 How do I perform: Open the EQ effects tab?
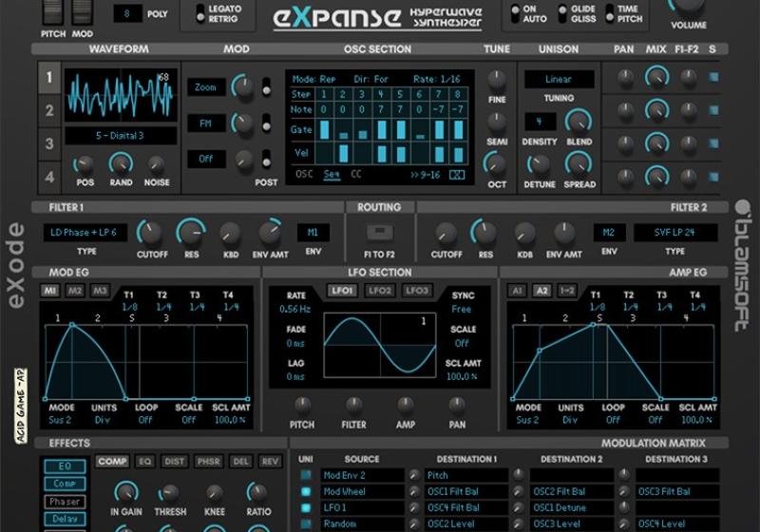144,462
